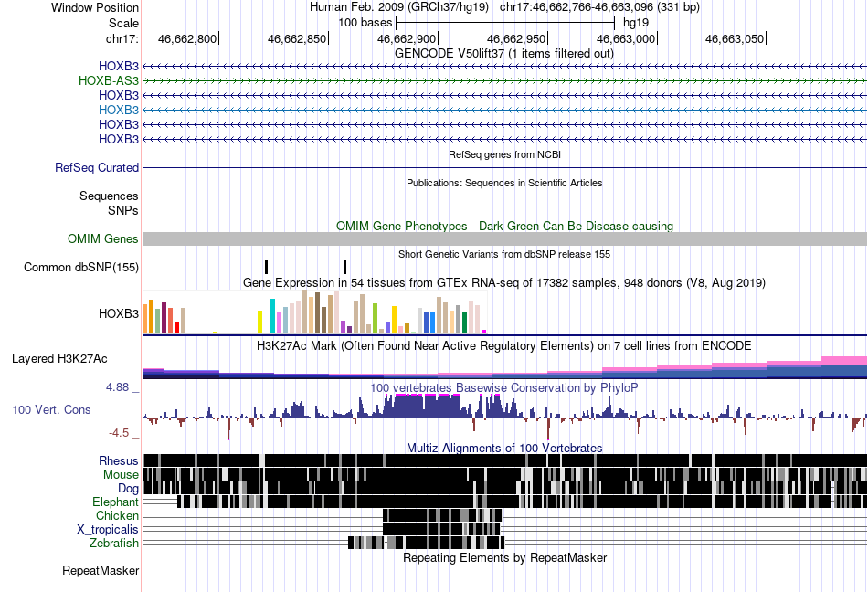The image size is (868, 592).
Task: Click the HOXB-AS3 green transcript line
Action: [x=504, y=80]
